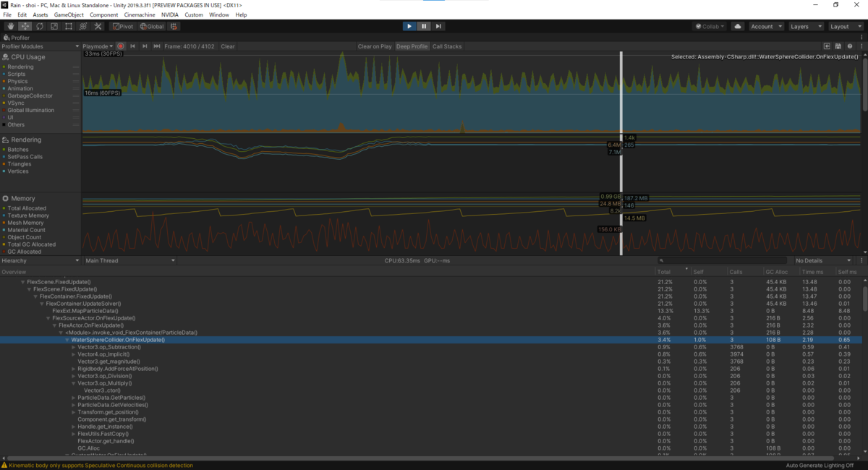Click the red Record profiling button

(x=122, y=46)
